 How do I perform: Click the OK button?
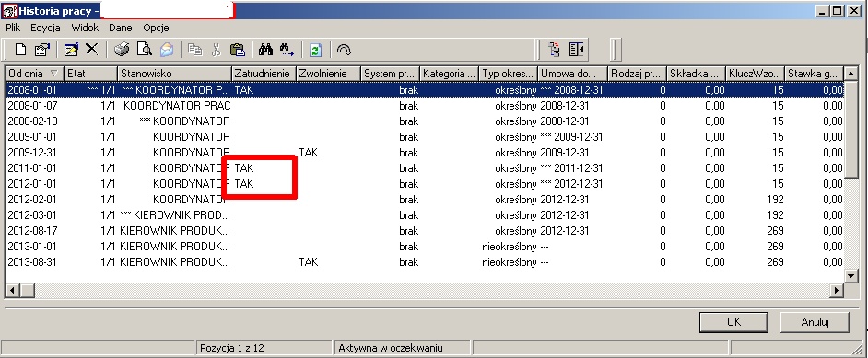[733, 322]
